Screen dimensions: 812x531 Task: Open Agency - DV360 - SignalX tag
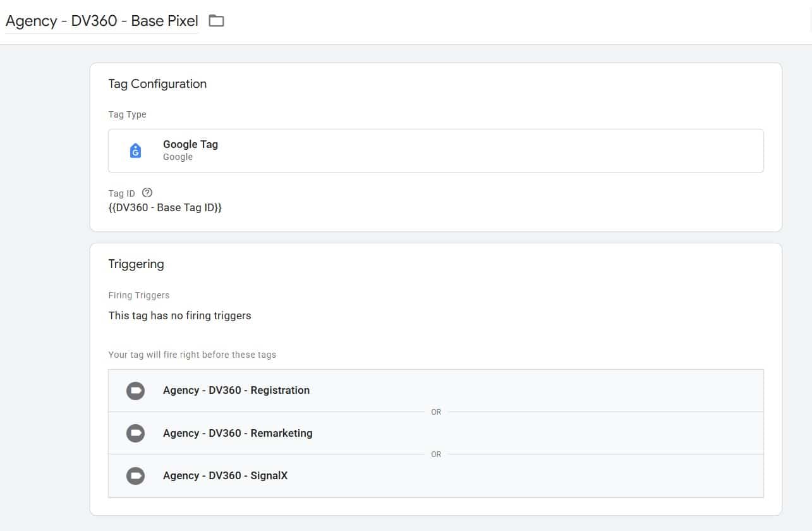point(436,475)
